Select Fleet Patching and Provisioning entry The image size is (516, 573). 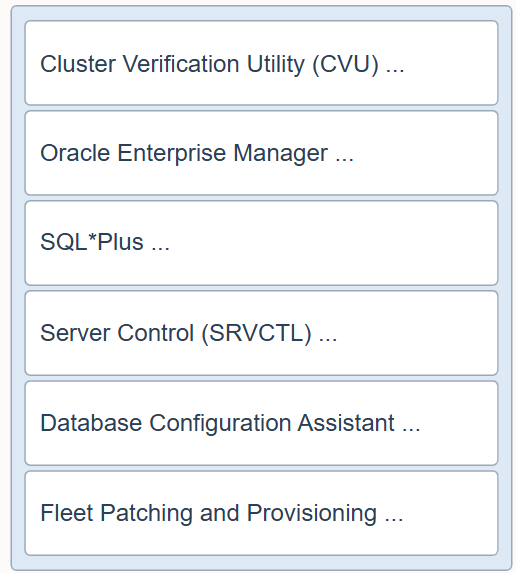pyautogui.click(x=261, y=513)
